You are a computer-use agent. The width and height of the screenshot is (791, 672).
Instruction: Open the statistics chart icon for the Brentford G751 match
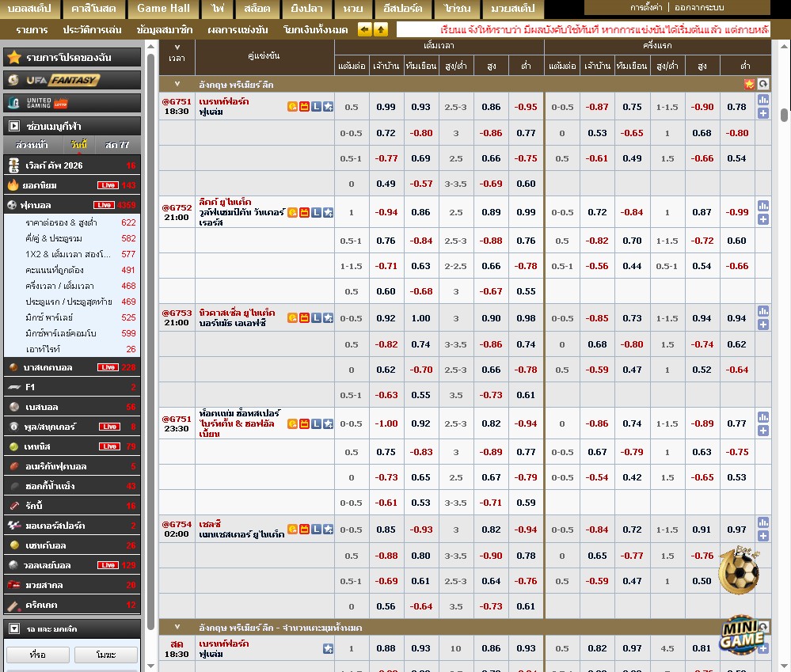pyautogui.click(x=763, y=100)
